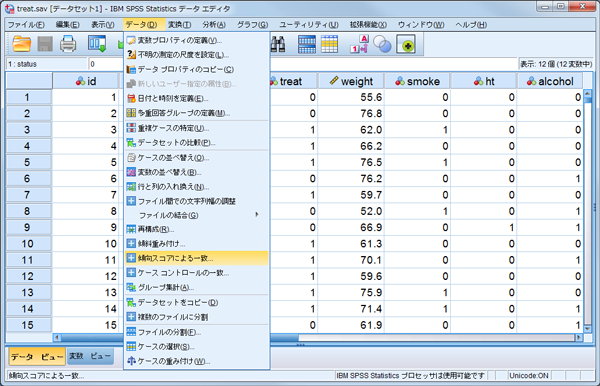Click the blue grid split file icon
This screenshot has height=386, width=600.
[x=307, y=44]
